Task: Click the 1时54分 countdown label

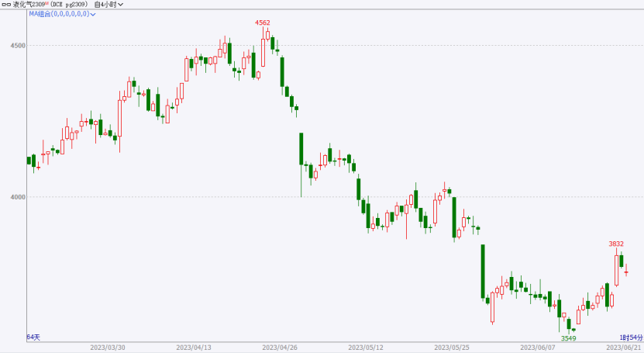Action: coord(631,337)
